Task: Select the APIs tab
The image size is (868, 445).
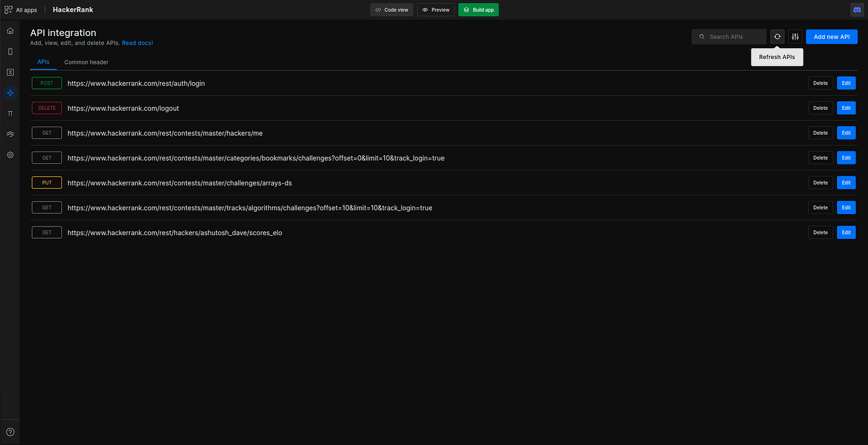Action: 43,62
